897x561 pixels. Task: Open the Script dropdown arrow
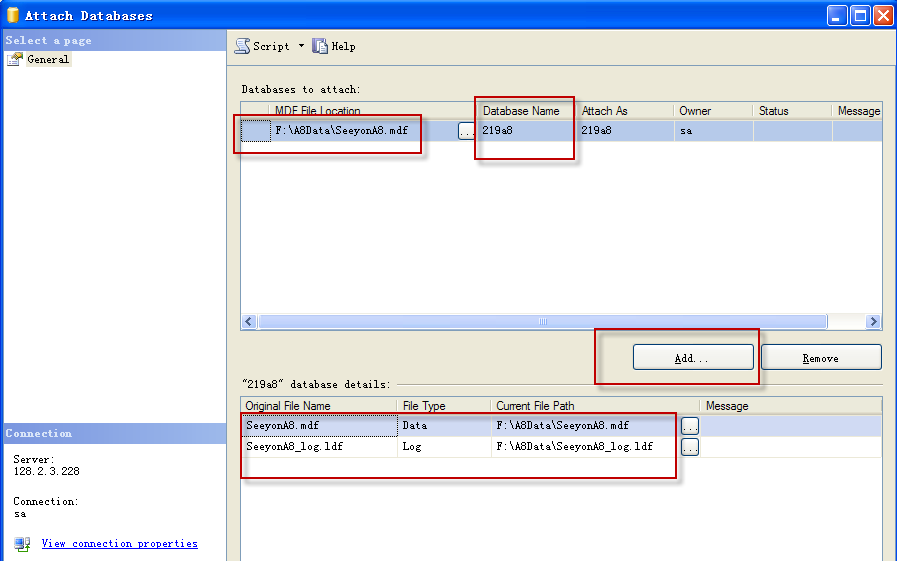301,46
